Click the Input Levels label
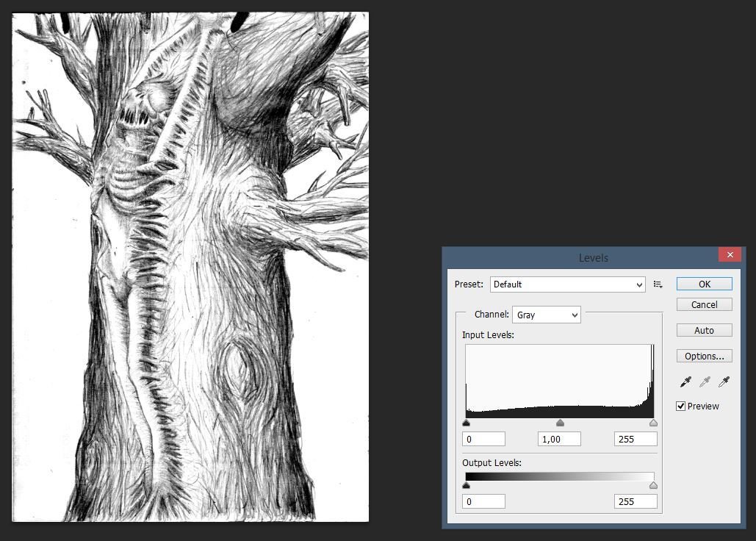756x541 pixels. 488,334
